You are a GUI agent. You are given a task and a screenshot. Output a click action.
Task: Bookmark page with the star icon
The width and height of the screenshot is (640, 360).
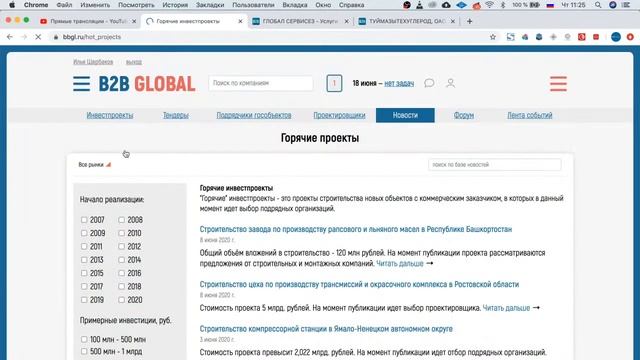493,37
